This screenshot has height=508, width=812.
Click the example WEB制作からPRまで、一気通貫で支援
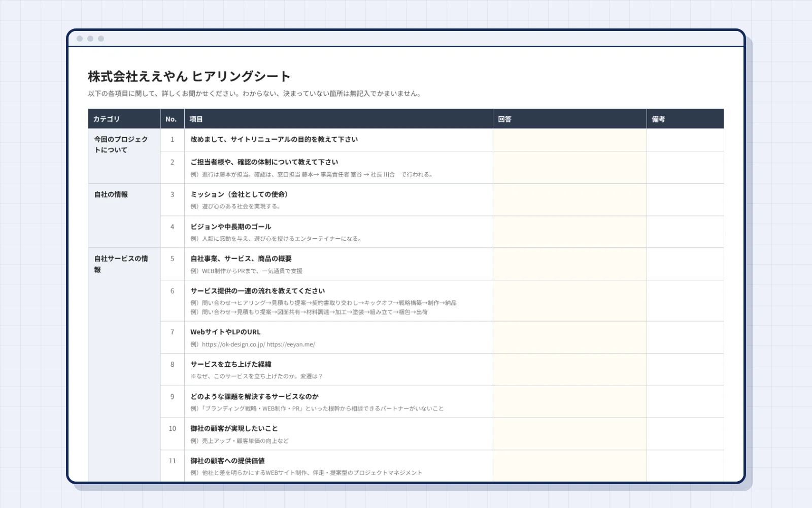[x=247, y=271]
